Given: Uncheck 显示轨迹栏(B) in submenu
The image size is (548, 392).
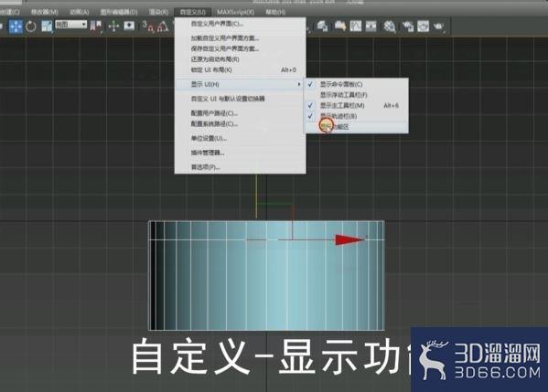Looking at the screenshot, I should coord(356,116).
